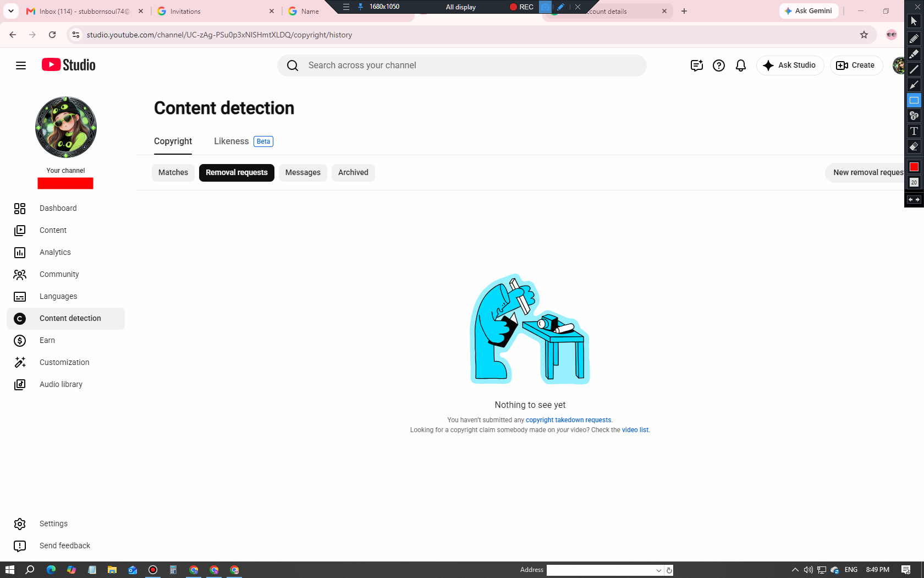
Task: Click the notifications bell icon
Action: (741, 66)
